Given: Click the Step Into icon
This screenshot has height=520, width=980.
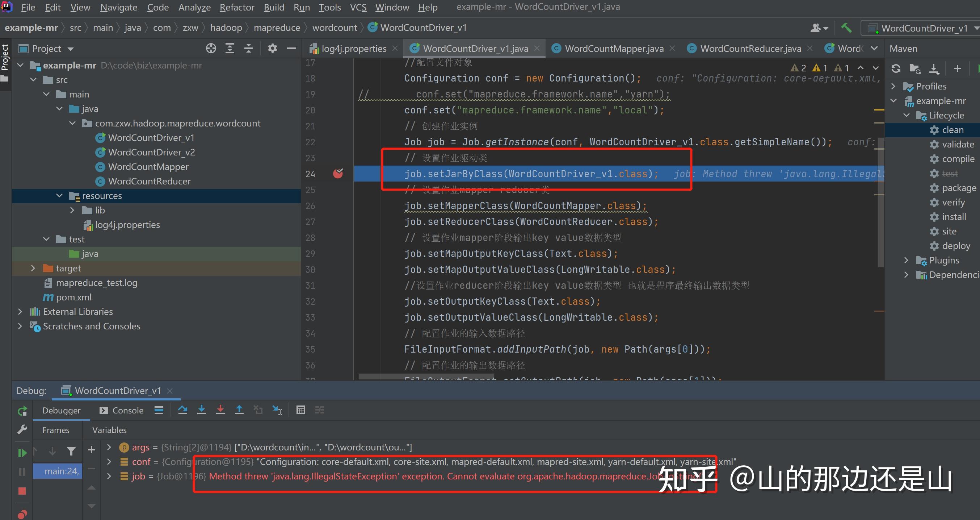Looking at the screenshot, I should pyautogui.click(x=202, y=410).
